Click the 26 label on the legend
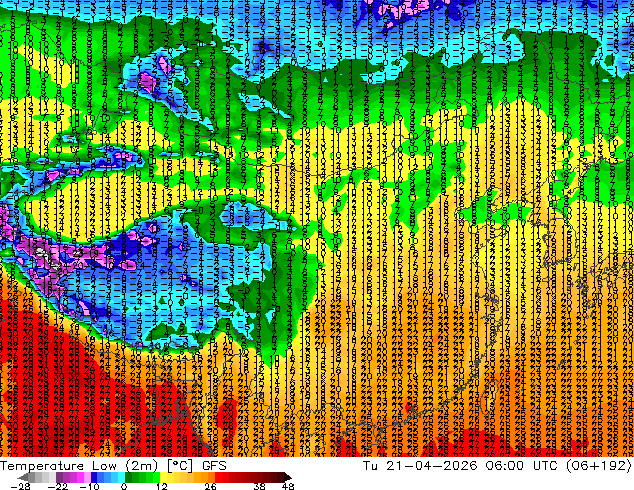Image resolution: width=634 pixels, height=490 pixels. [210, 486]
